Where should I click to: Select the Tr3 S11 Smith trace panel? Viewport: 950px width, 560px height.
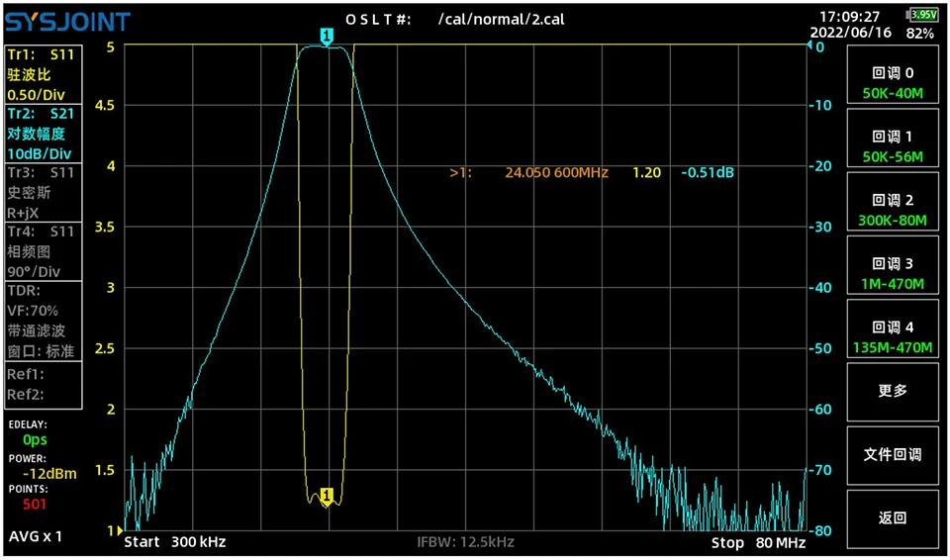[x=43, y=192]
